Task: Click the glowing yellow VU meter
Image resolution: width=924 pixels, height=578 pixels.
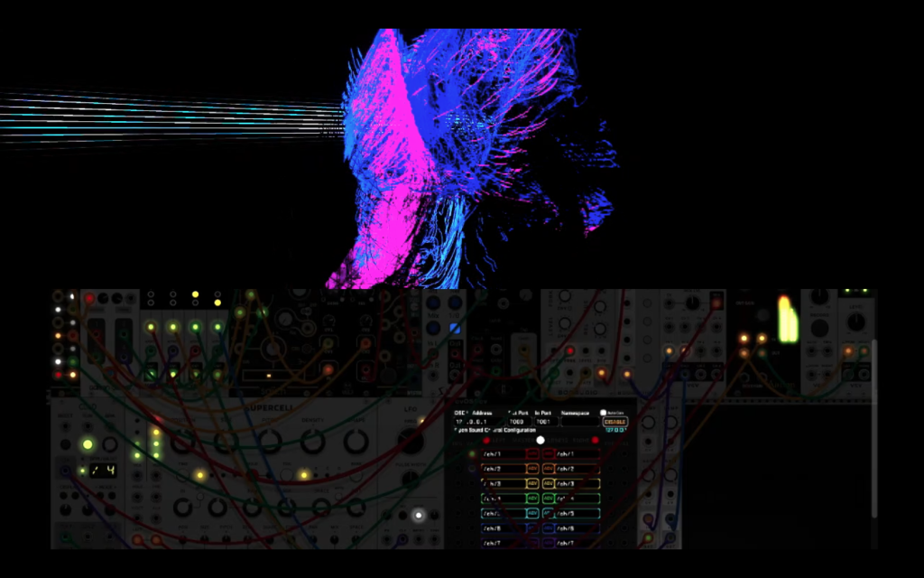Action: point(788,319)
